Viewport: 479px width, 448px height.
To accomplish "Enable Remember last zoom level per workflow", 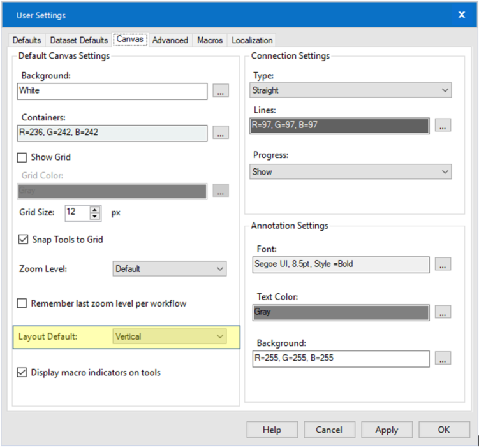I will coord(22,303).
